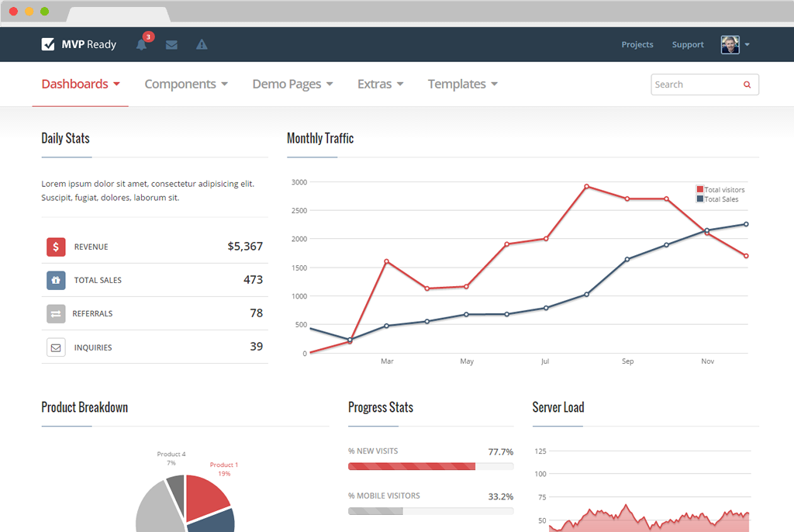Image resolution: width=794 pixels, height=532 pixels.
Task: Click the TOTAL SALES label
Action: pos(98,280)
